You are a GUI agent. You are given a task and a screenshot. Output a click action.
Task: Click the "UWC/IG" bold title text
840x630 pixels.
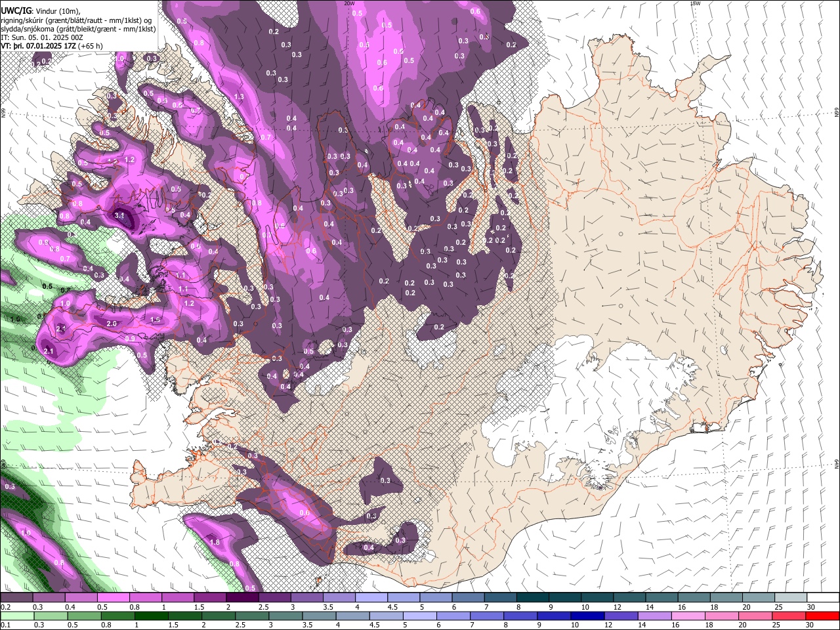(15, 10)
